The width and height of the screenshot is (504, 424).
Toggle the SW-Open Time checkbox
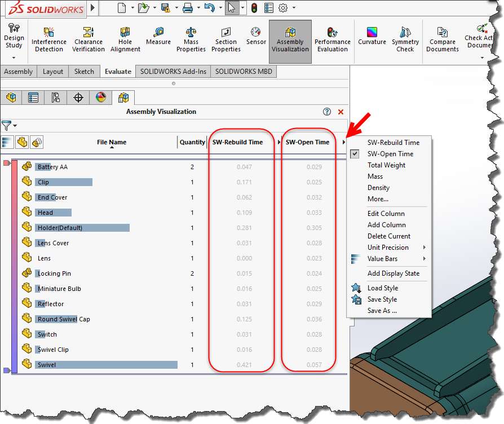point(355,154)
